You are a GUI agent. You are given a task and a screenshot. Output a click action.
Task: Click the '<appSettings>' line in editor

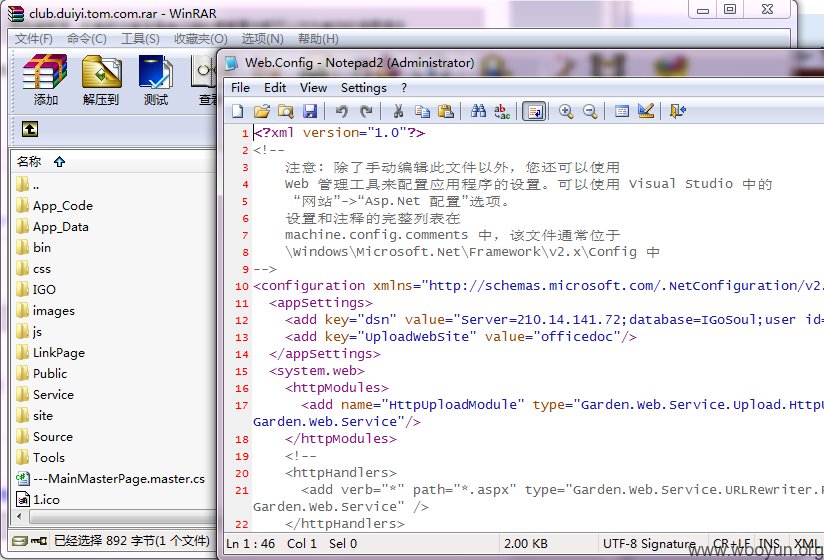tap(321, 303)
